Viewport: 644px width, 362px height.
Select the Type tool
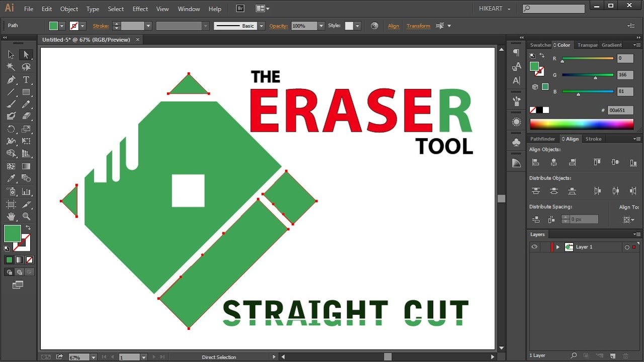(x=26, y=80)
